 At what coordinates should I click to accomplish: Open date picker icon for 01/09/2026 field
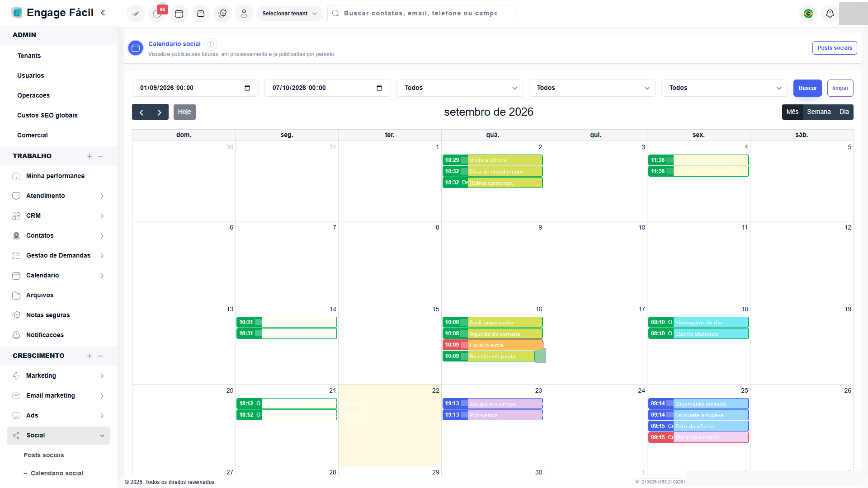(247, 88)
